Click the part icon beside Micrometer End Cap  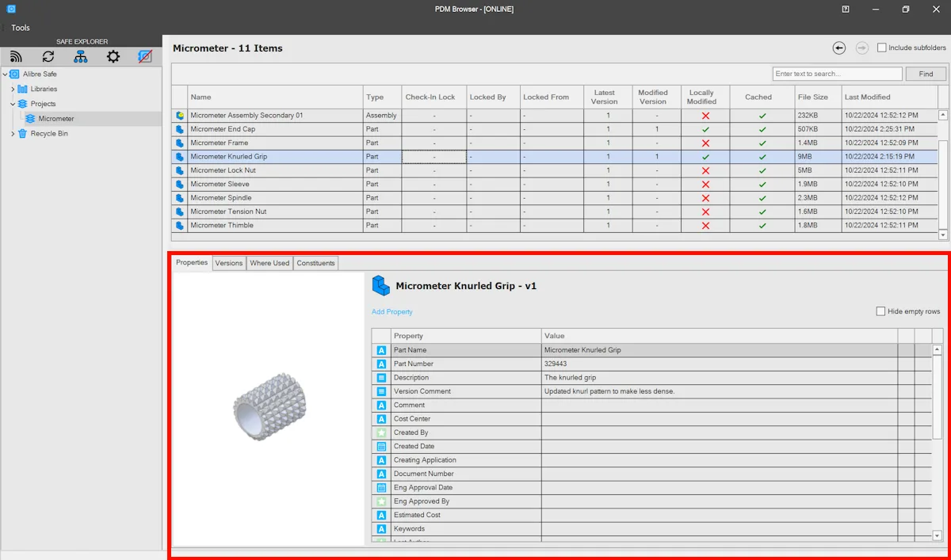(180, 129)
